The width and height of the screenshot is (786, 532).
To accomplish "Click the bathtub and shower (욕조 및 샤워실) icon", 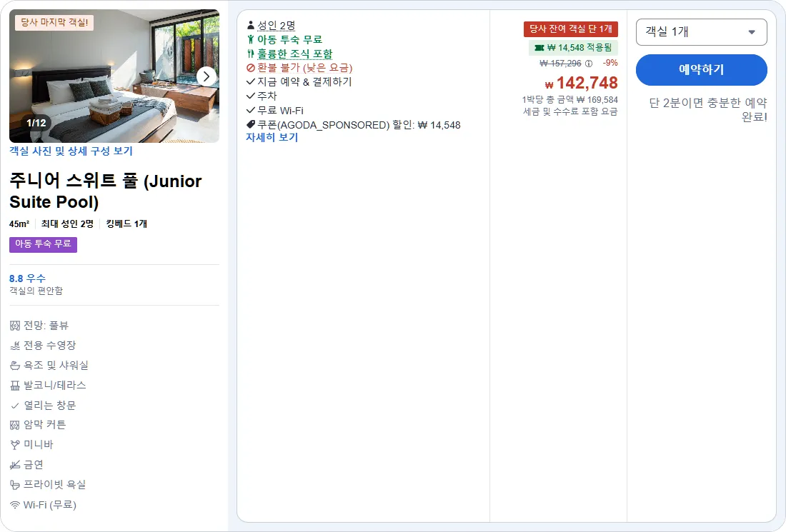I will [x=15, y=366].
